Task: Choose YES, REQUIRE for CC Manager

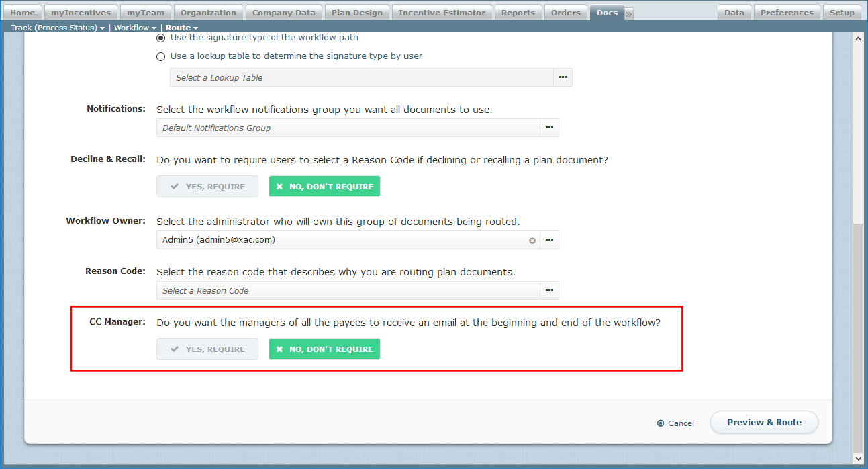Action: pos(207,349)
